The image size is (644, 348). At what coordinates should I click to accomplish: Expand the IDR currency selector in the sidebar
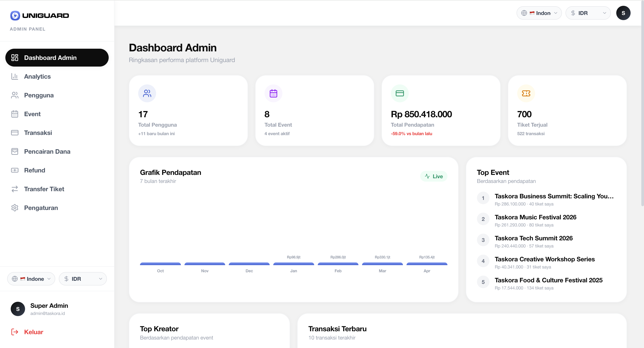tap(83, 279)
